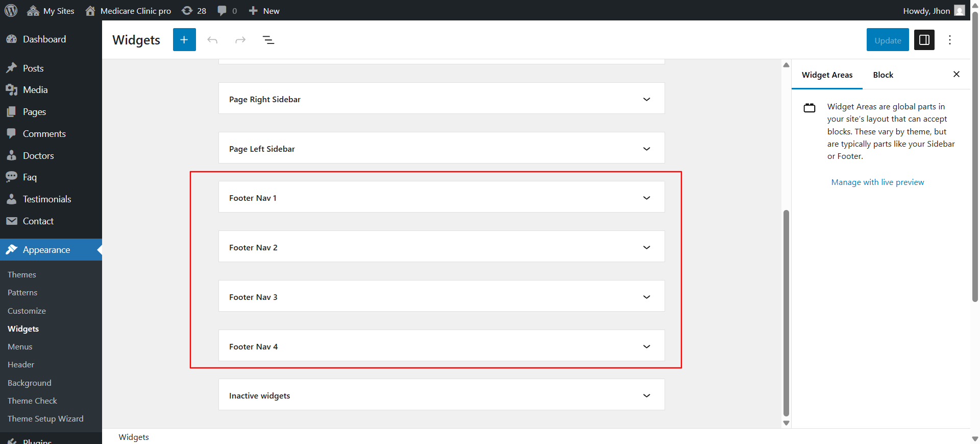Click the Media icon in the sidebar
Image resolution: width=980 pixels, height=444 pixels.
click(x=11, y=90)
